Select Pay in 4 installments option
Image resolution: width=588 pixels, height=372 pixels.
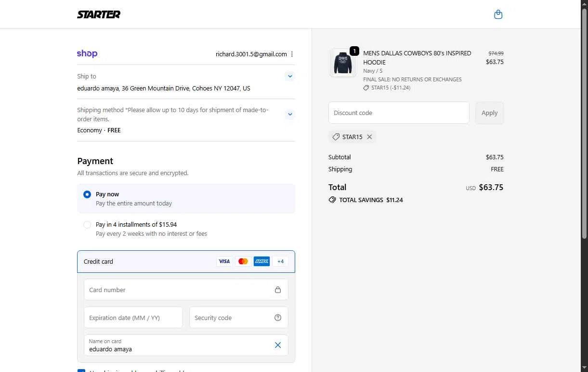pyautogui.click(x=87, y=225)
